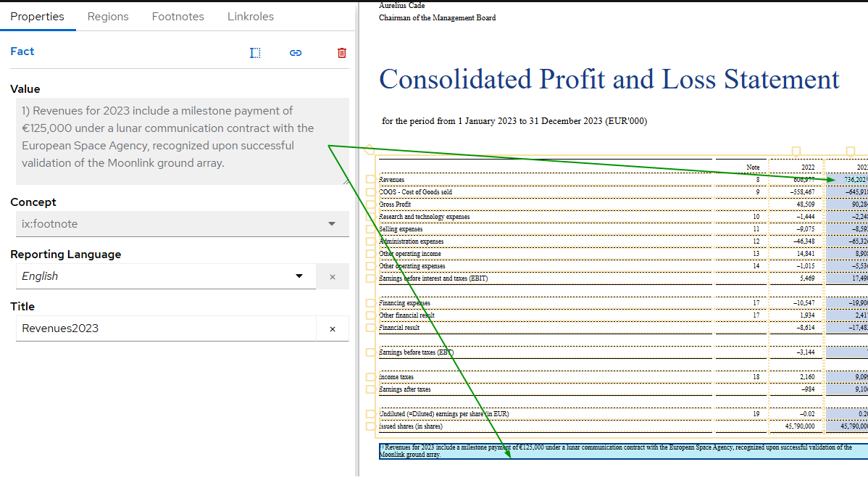Viewport: 868px width, 488px height.
Task: Clear the Revenues2023 title using the × icon
Action: [x=332, y=328]
